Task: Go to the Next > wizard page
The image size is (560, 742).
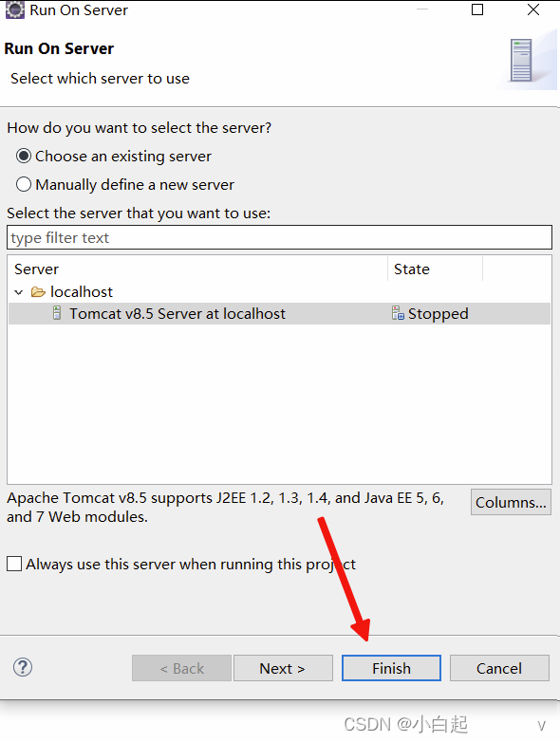Action: point(283,668)
